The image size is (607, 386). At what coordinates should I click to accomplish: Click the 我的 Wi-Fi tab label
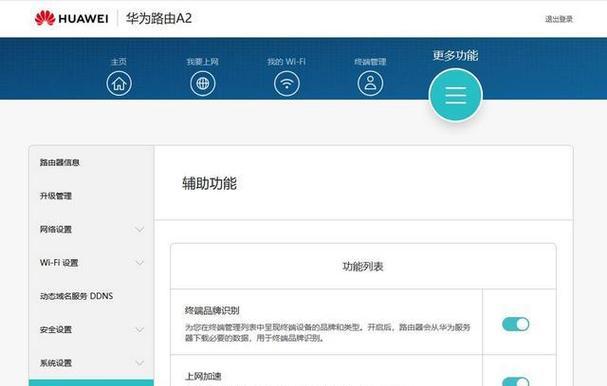click(x=286, y=62)
